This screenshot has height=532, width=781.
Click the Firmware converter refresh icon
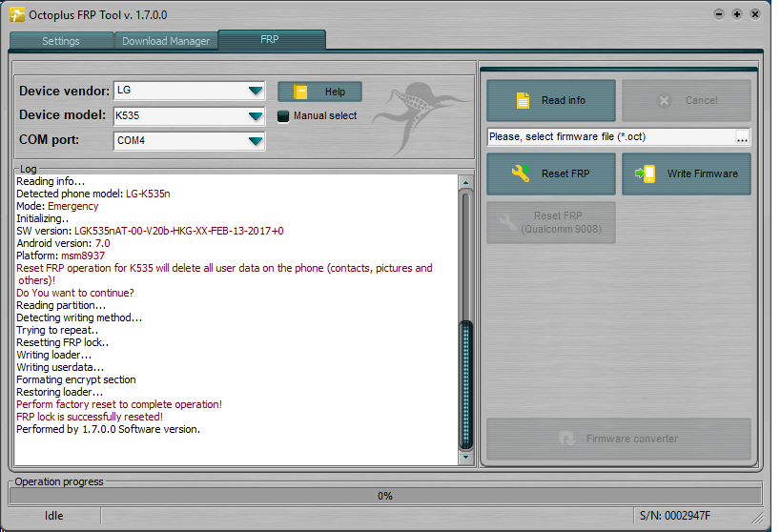point(566,439)
